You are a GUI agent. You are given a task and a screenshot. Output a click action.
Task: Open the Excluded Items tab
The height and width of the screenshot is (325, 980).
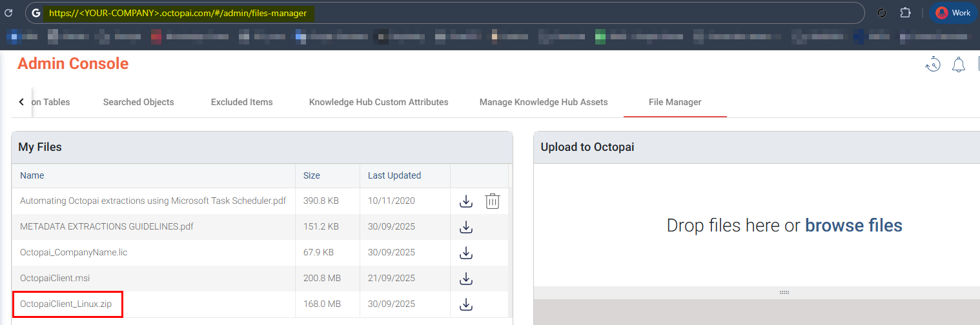(x=241, y=102)
